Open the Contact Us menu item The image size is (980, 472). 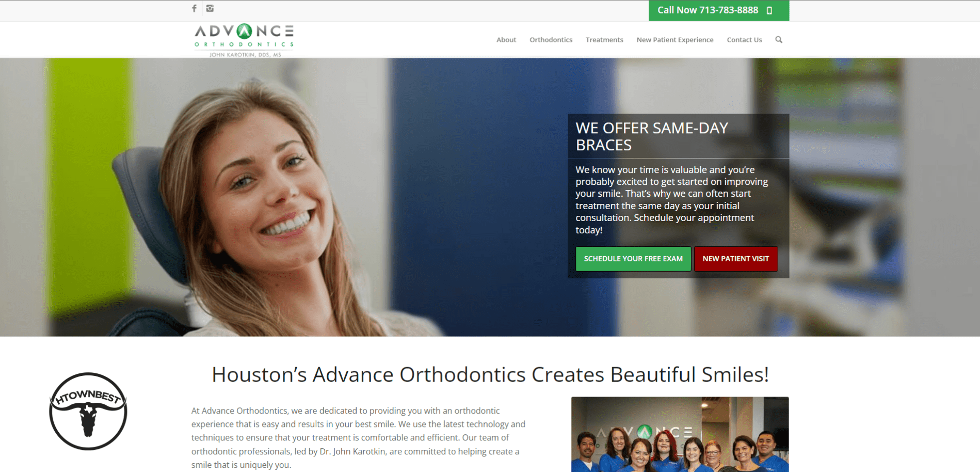pos(744,40)
